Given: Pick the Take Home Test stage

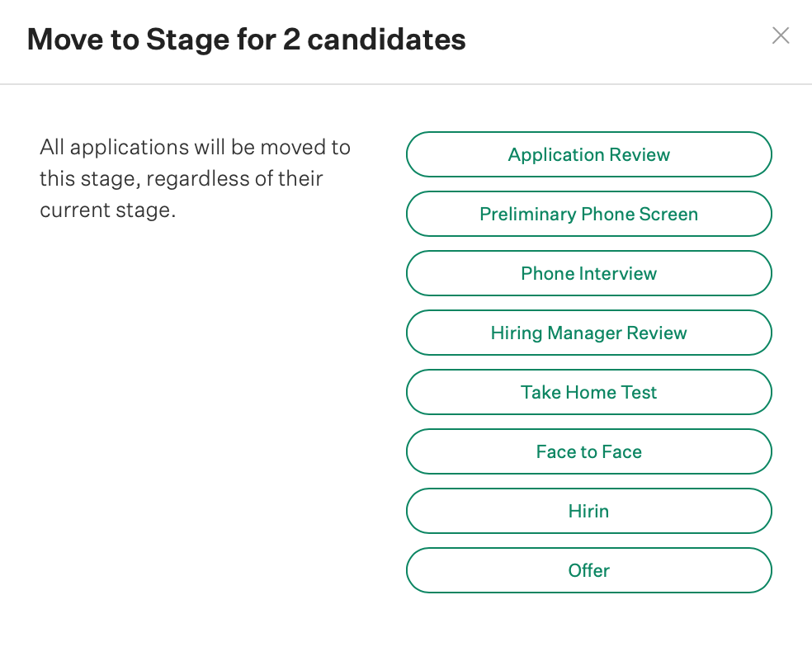Looking at the screenshot, I should pos(588,392).
